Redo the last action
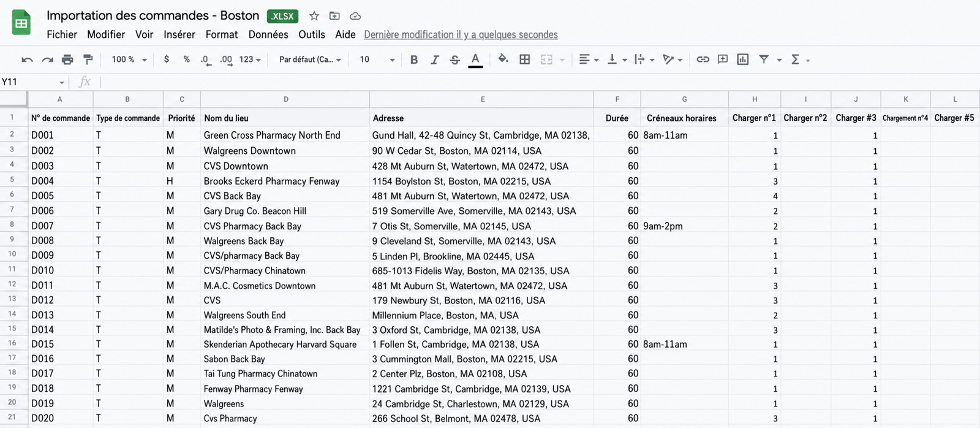This screenshot has width=980, height=428. (x=47, y=59)
